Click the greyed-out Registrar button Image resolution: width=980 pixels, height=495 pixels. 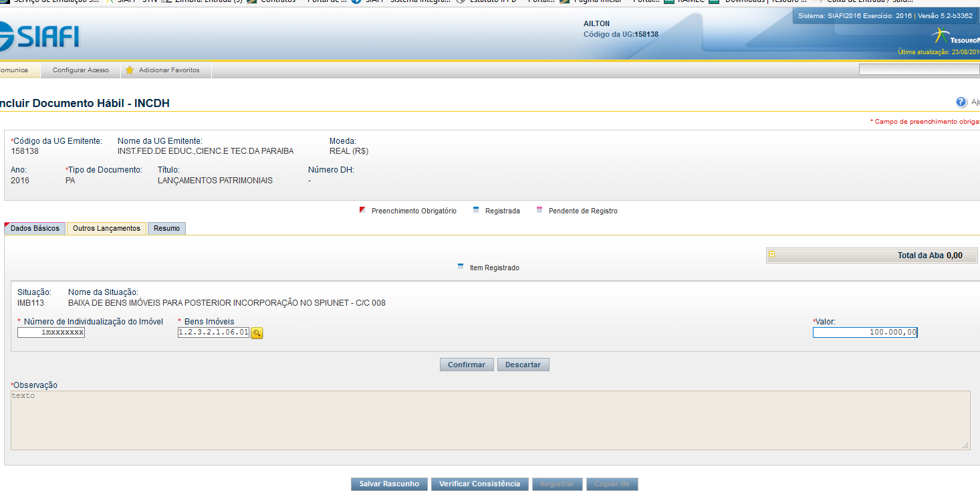coord(557,484)
